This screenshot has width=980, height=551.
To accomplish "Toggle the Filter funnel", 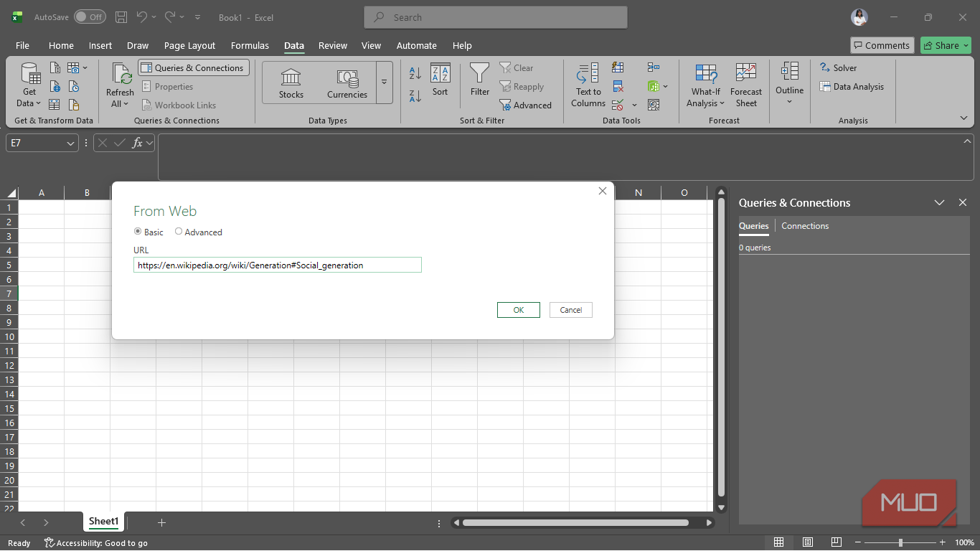I will point(480,80).
